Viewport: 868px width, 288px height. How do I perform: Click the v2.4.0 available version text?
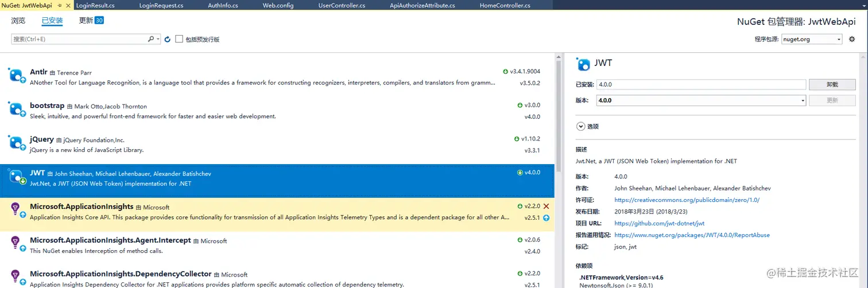(x=532, y=251)
